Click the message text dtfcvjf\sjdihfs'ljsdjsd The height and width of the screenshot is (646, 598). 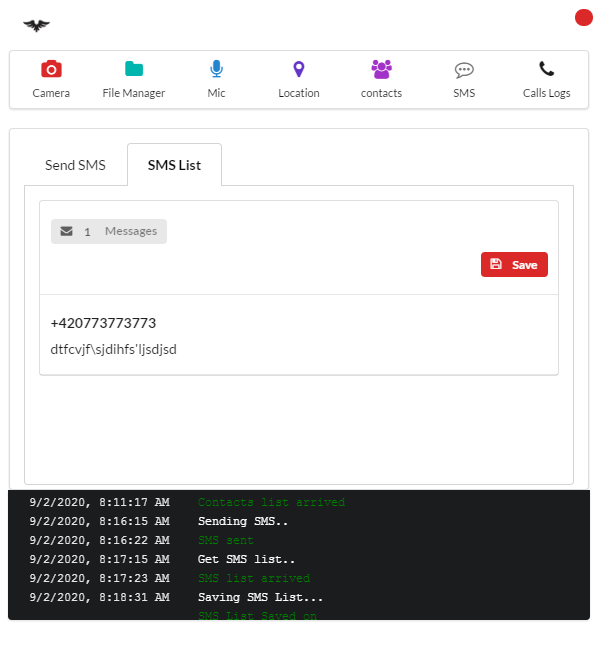(x=113, y=349)
